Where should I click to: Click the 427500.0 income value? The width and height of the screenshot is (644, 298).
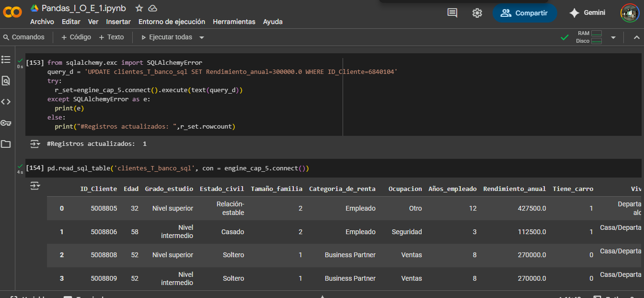coord(532,208)
